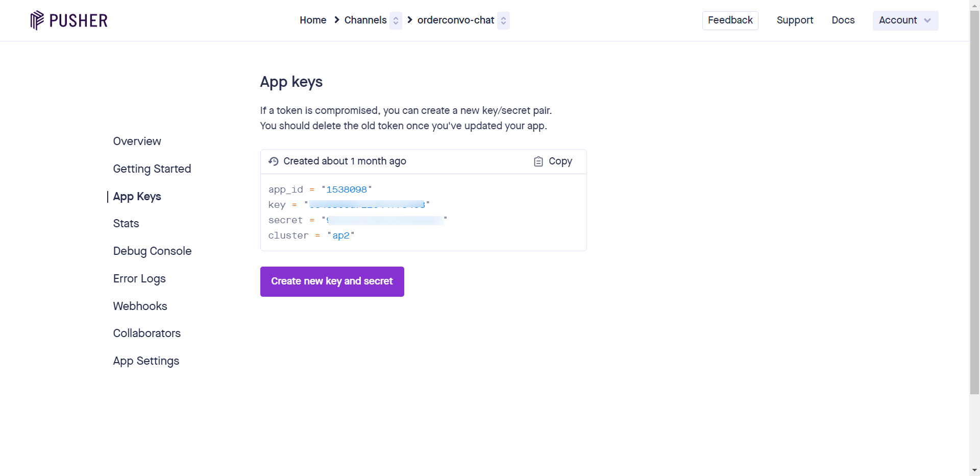Open Collaborators in sidebar

coord(147,334)
